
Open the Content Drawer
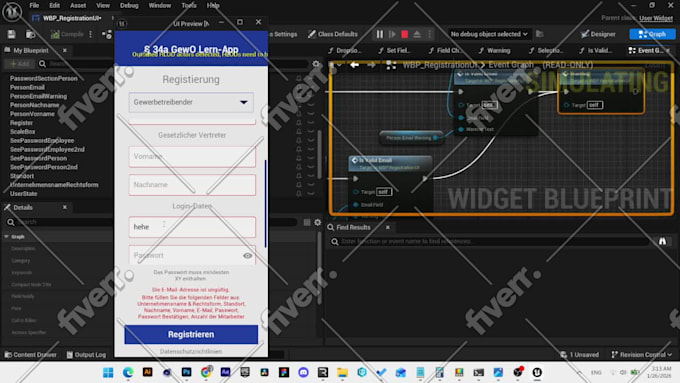point(30,355)
